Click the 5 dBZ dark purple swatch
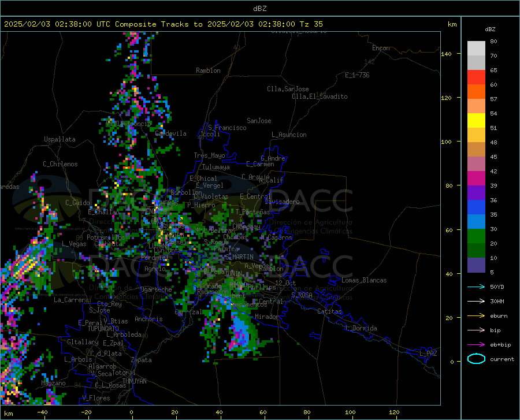Image resolution: width=520 pixels, height=420 pixels. 476,265
